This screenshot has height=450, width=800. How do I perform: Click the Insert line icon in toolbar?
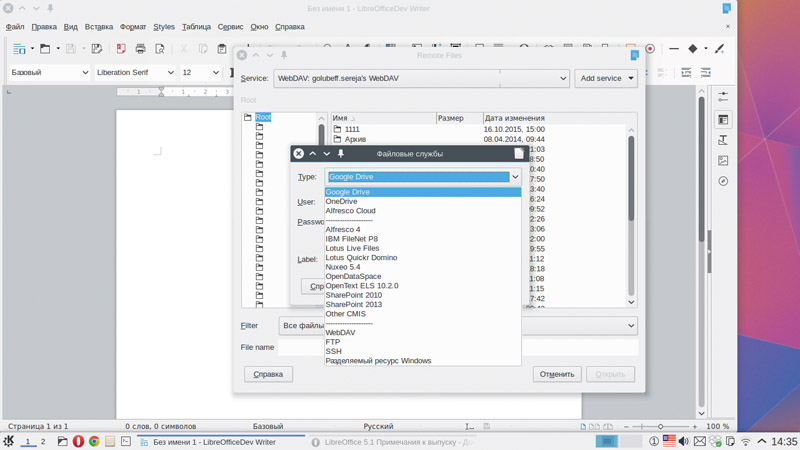tap(674, 49)
